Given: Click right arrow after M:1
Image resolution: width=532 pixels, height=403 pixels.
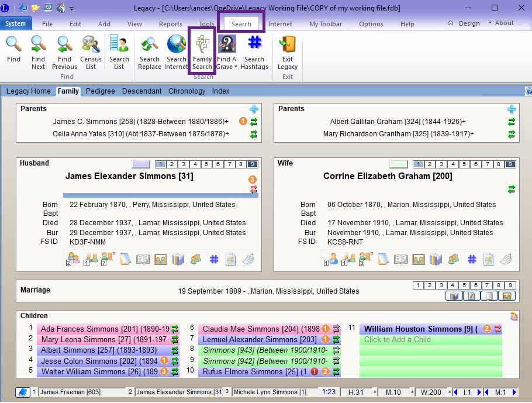Looking at the screenshot, I should pos(514,392).
